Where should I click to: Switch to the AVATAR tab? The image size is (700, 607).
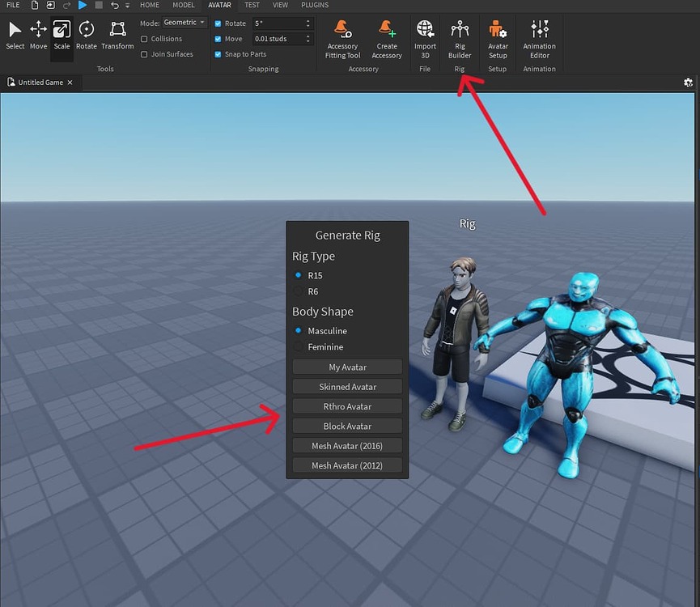[x=219, y=5]
